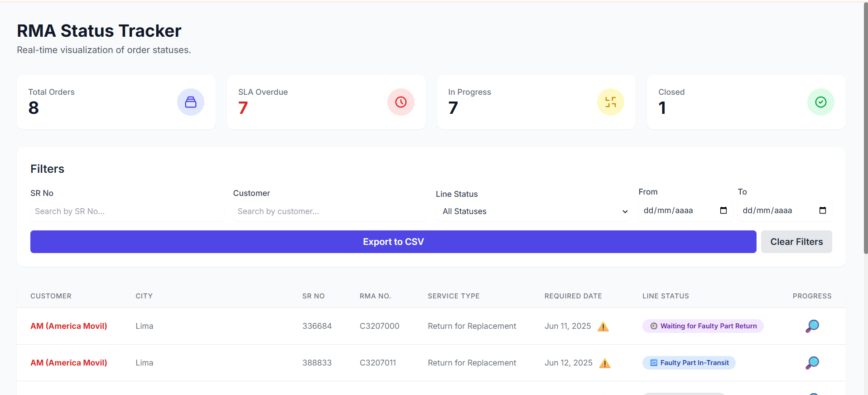Click the SR NO column header

click(313, 296)
